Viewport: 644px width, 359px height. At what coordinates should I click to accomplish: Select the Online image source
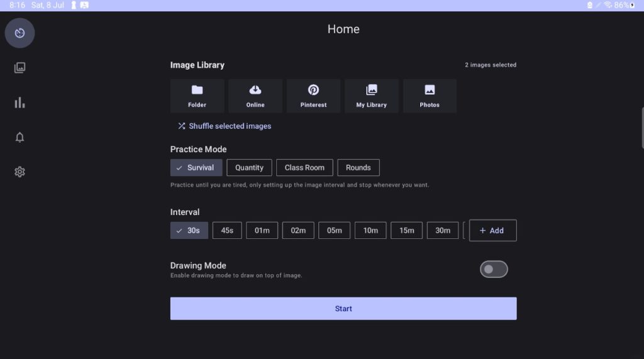[x=255, y=96]
